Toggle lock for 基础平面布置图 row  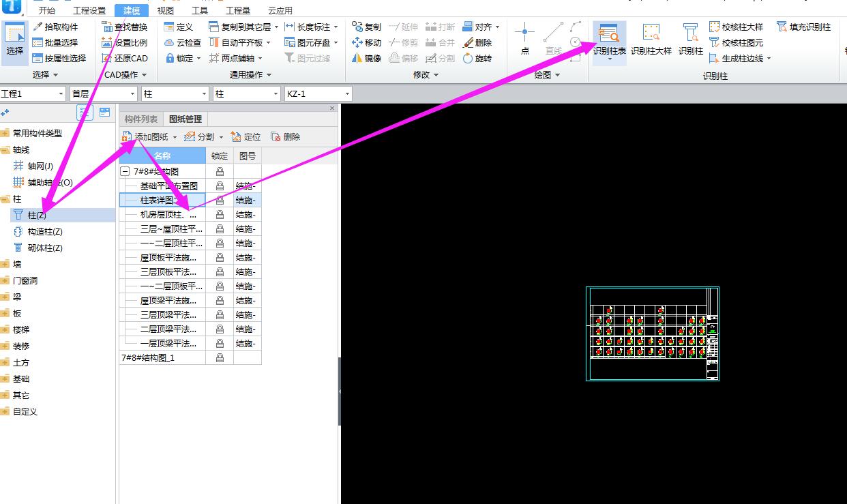tap(220, 186)
